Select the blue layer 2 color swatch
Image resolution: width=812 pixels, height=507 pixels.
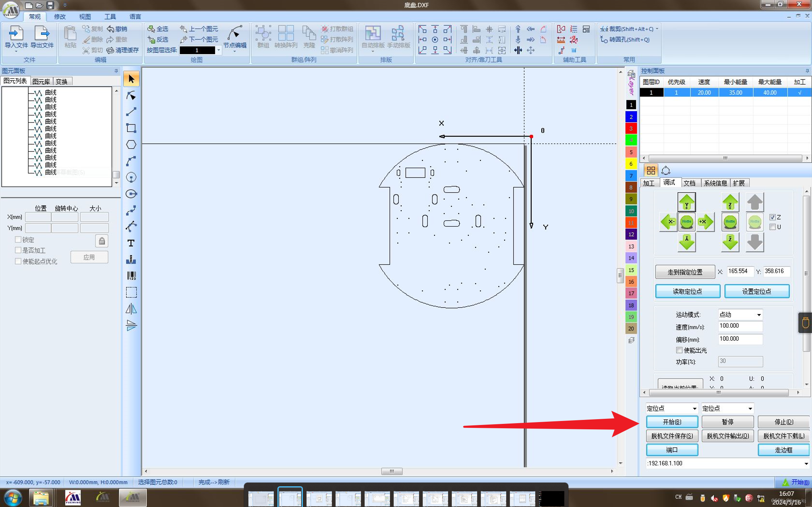[x=631, y=117]
